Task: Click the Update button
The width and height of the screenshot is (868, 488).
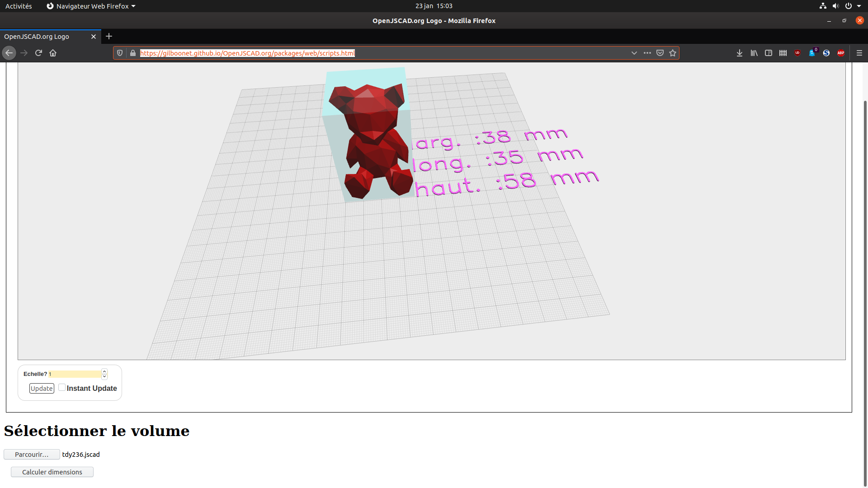Action: (x=41, y=388)
